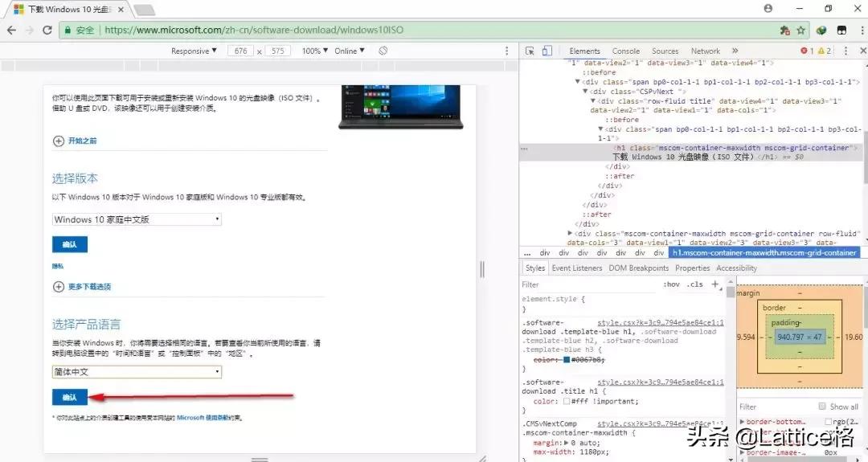Open the Windows 10 家庭中文版 edition dropdown

[x=137, y=219]
